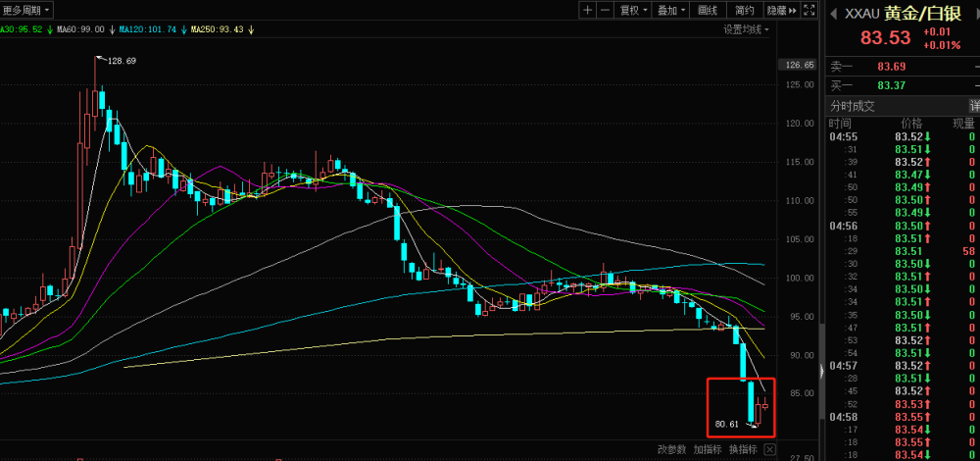The image size is (980, 461).
Task: Close the indicator panel X icon
Action: (770, 449)
